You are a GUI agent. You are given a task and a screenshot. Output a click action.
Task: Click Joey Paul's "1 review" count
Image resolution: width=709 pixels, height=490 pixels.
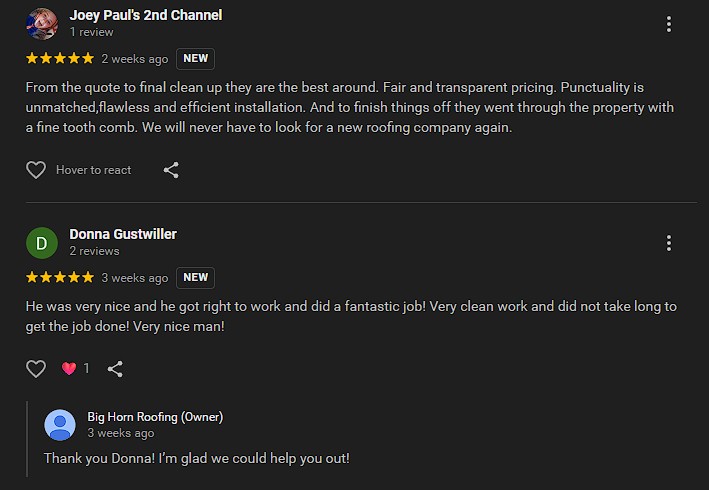[91, 32]
